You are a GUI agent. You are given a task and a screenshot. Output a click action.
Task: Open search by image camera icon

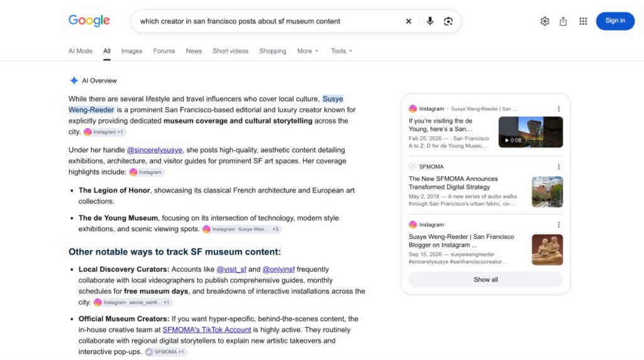[448, 21]
